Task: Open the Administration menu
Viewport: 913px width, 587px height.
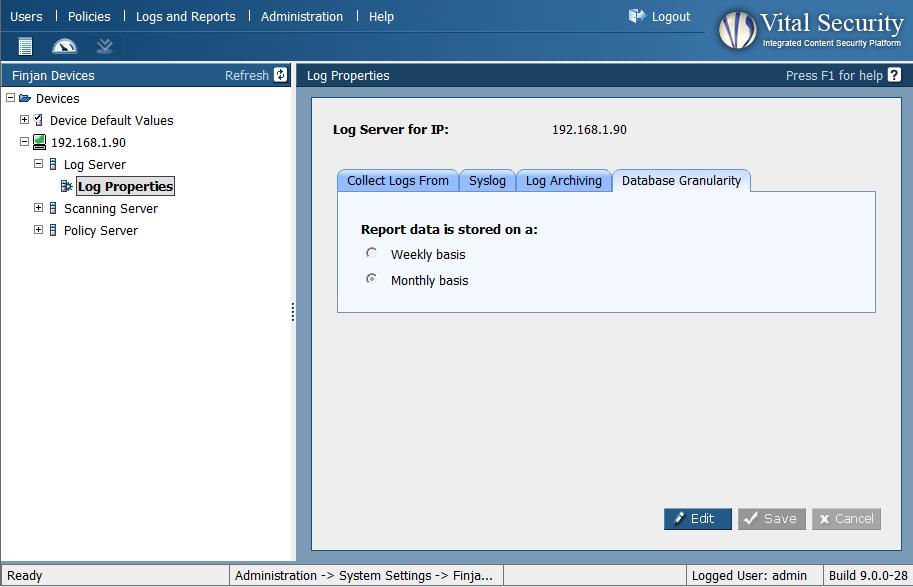Action: click(x=301, y=16)
